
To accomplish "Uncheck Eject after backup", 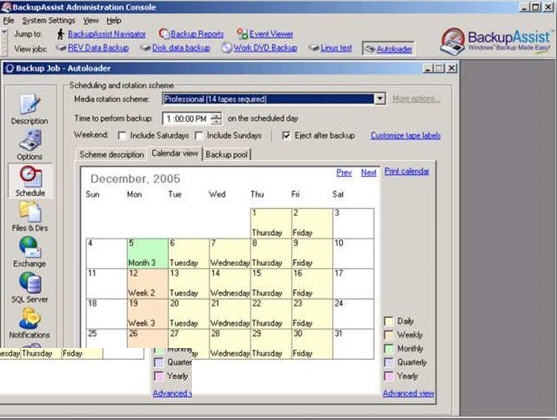I will click(x=286, y=136).
